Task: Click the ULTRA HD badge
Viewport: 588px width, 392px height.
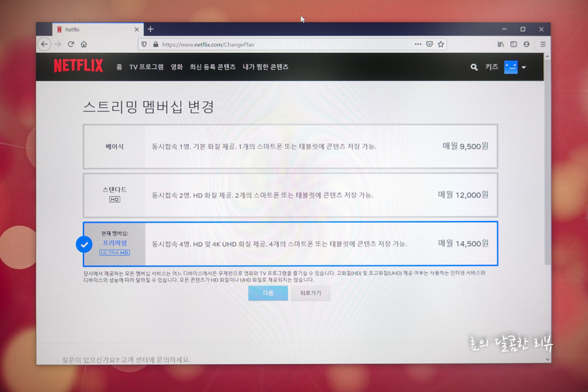Action: click(115, 253)
